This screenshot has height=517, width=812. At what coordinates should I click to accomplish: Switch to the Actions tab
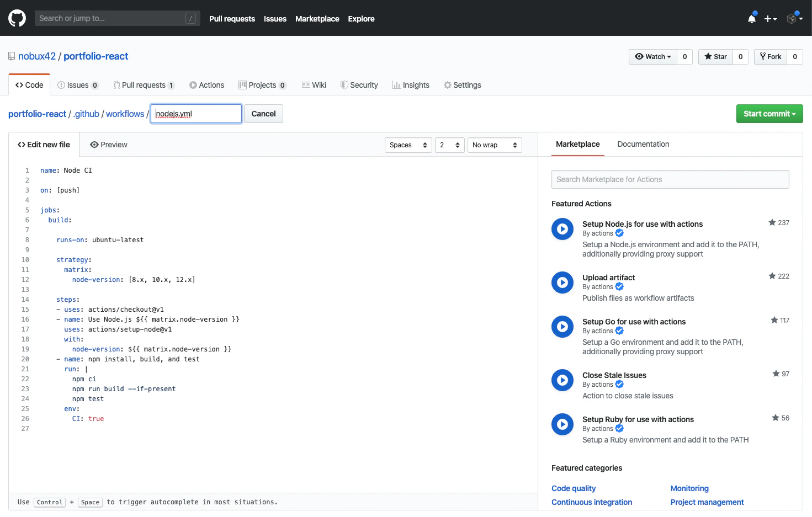(x=206, y=85)
